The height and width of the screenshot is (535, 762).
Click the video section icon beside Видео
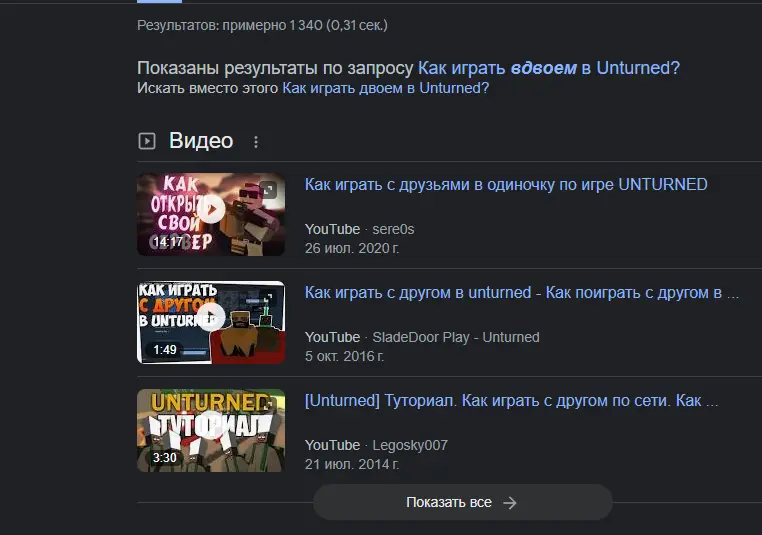coord(147,142)
